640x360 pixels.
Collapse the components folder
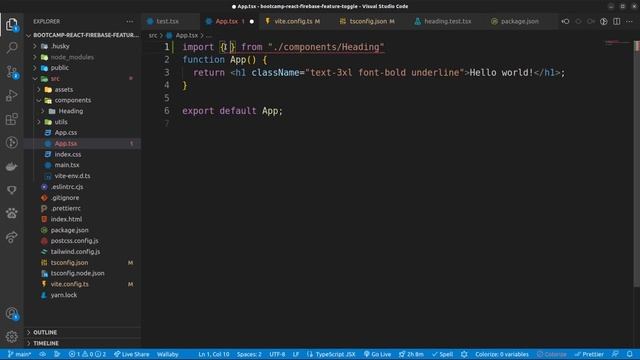82,100
